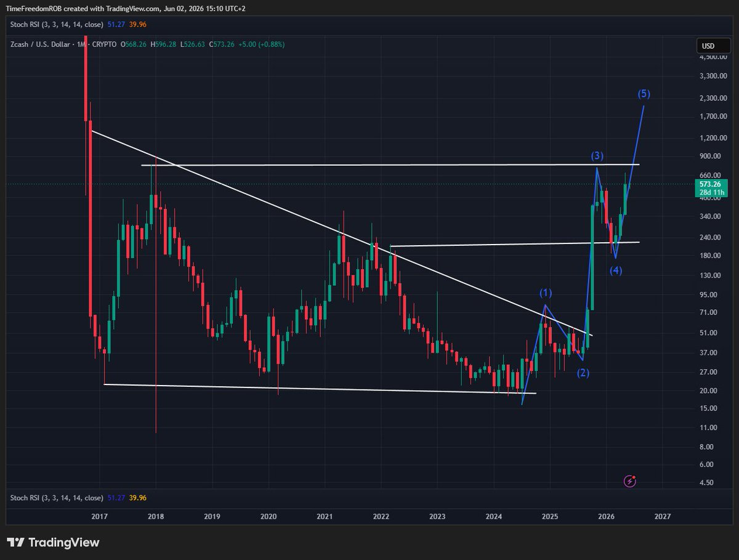
Task: Click the 28d 11h bar countdown
Action: (713, 193)
